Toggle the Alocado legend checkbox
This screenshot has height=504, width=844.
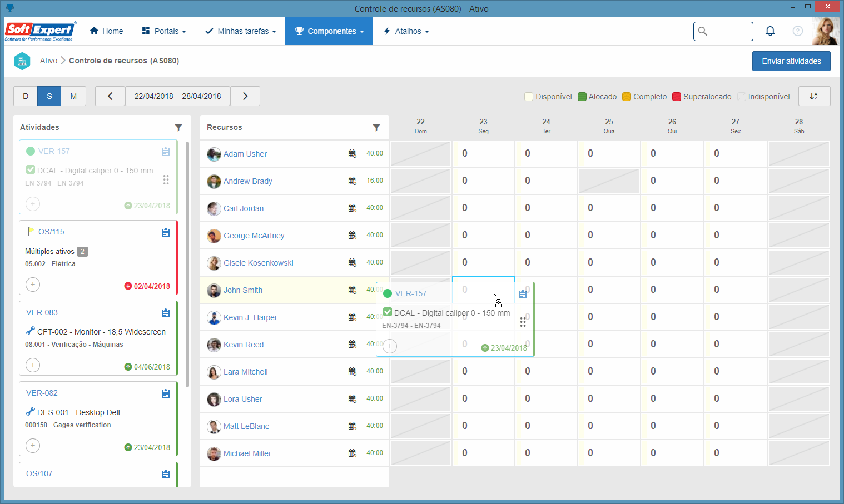[x=582, y=97]
